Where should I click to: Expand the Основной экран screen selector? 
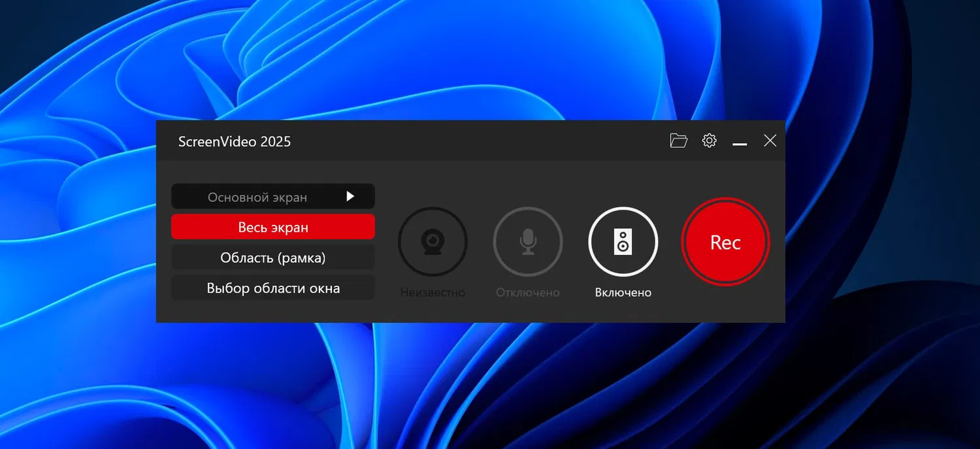coord(273,196)
